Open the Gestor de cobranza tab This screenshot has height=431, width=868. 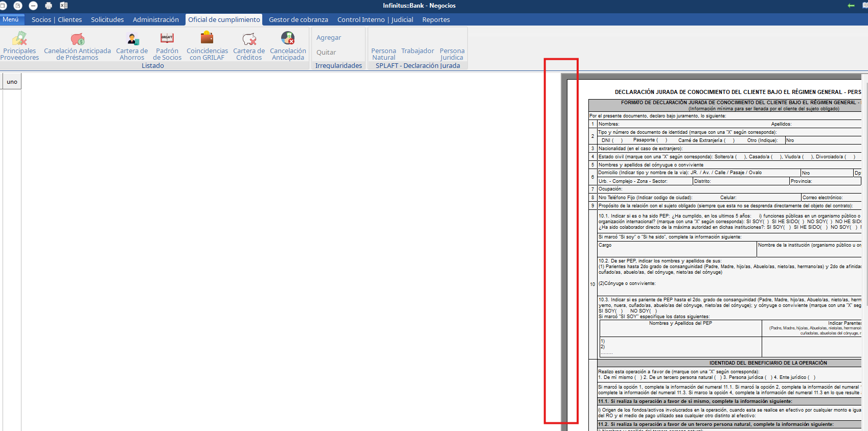click(299, 19)
